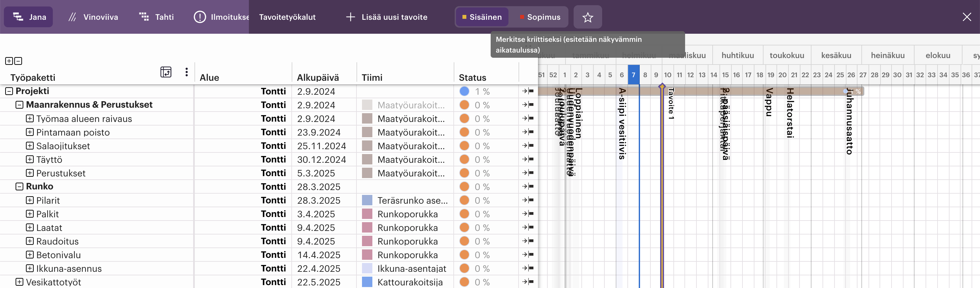Click the collapse all minus icon
The width and height of the screenshot is (980, 288).
tap(18, 61)
